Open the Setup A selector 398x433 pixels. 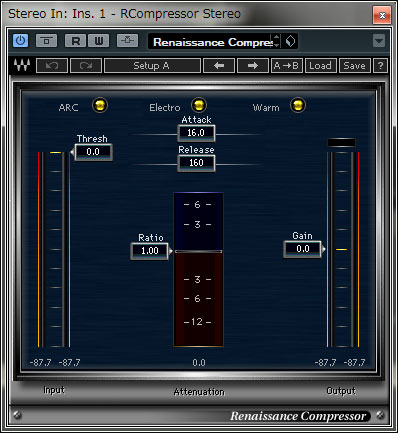(152, 66)
